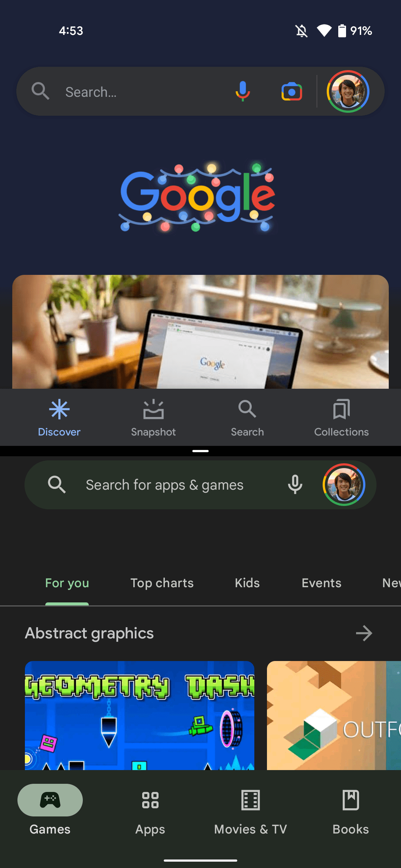The width and height of the screenshot is (401, 868).
Task: Open the Collections tab
Action: click(342, 418)
